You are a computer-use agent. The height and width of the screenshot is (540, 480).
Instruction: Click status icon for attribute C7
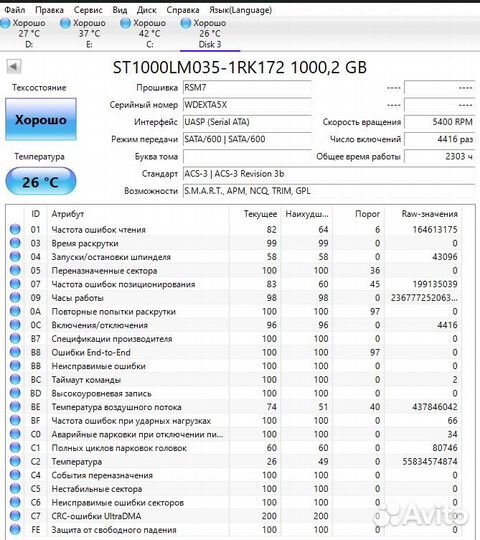point(15,516)
